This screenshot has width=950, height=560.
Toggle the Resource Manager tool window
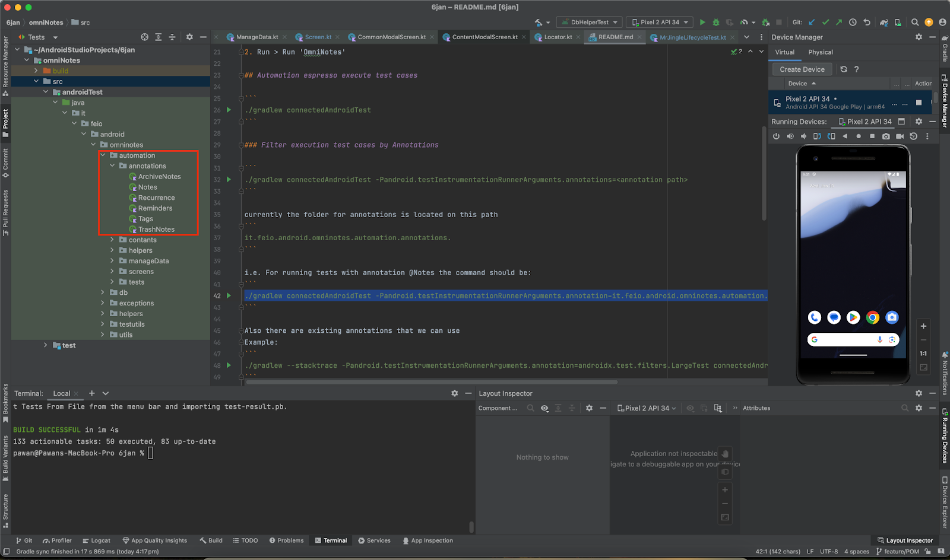coord(5,66)
